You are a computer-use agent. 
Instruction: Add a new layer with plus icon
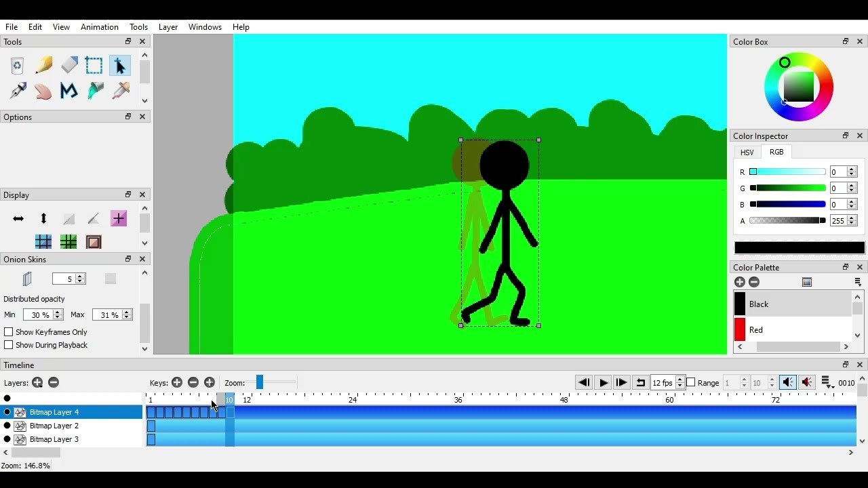click(x=37, y=383)
